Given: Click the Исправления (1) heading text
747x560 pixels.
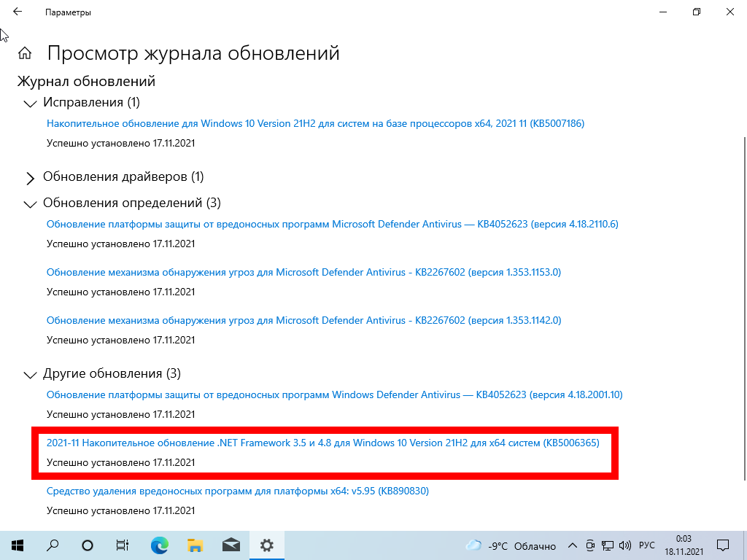Looking at the screenshot, I should click(x=91, y=102).
